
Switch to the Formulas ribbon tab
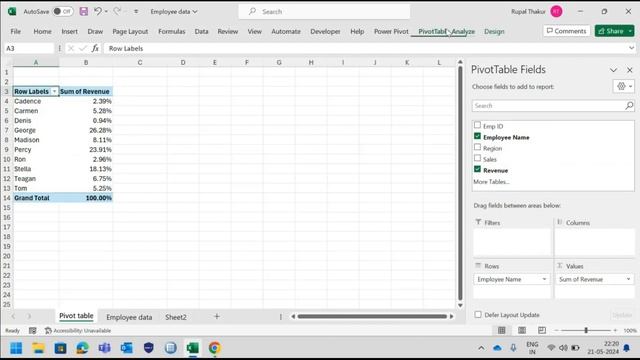171,31
